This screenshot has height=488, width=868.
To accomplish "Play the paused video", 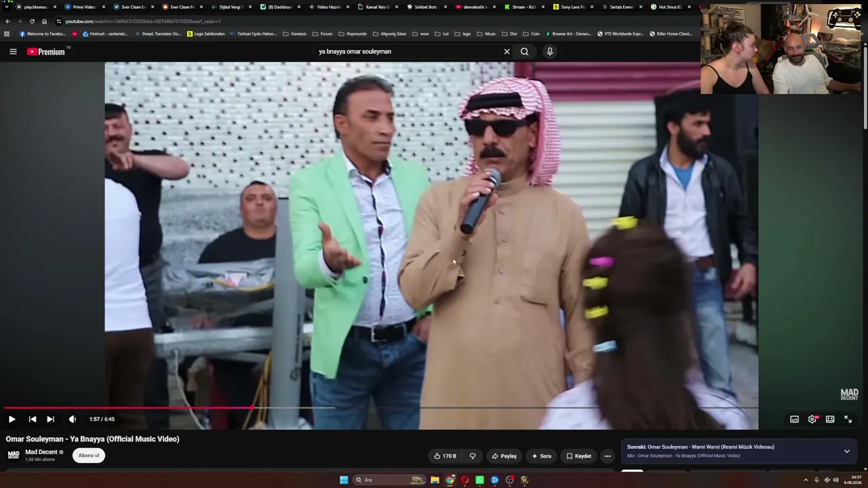I will [12, 420].
